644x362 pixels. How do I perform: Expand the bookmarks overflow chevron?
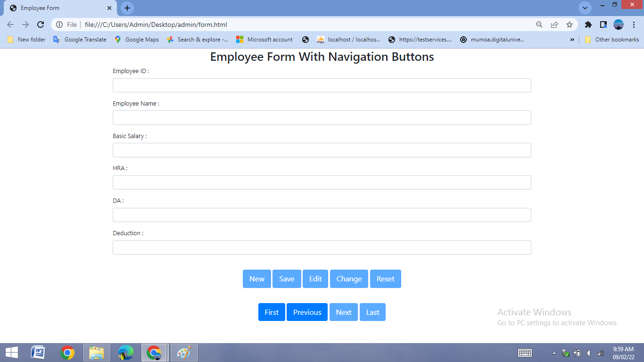pos(572,40)
